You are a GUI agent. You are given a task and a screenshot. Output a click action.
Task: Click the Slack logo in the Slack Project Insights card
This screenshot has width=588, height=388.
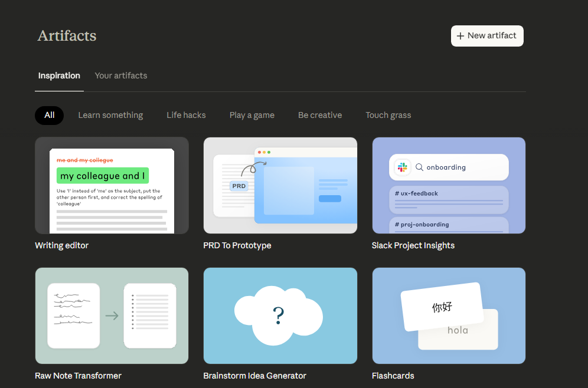(x=402, y=167)
